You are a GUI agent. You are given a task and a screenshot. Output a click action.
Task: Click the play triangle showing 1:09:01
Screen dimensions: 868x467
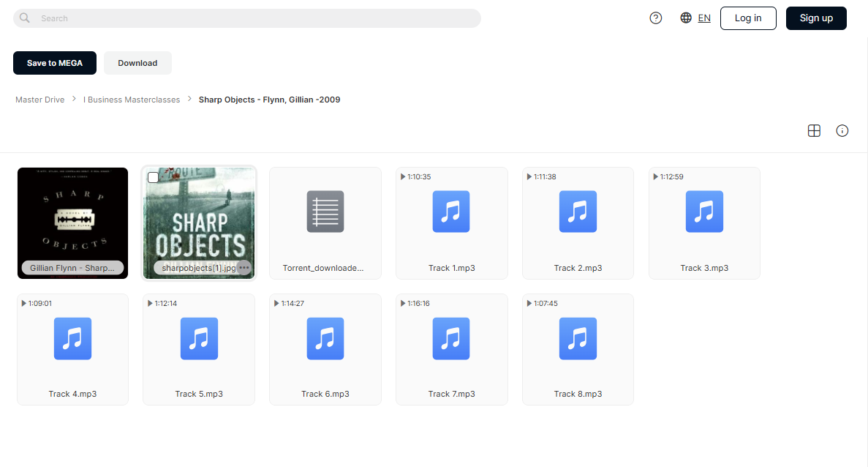(x=24, y=303)
